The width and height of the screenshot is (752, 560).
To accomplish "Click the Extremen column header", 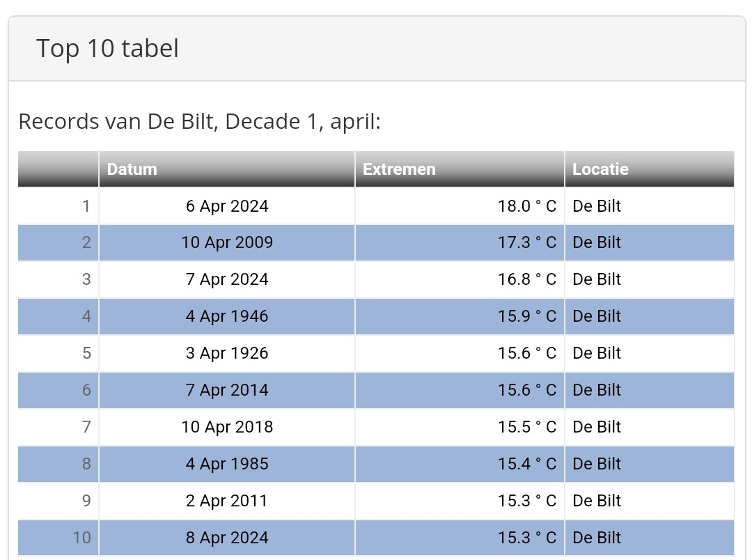I will coord(399,169).
